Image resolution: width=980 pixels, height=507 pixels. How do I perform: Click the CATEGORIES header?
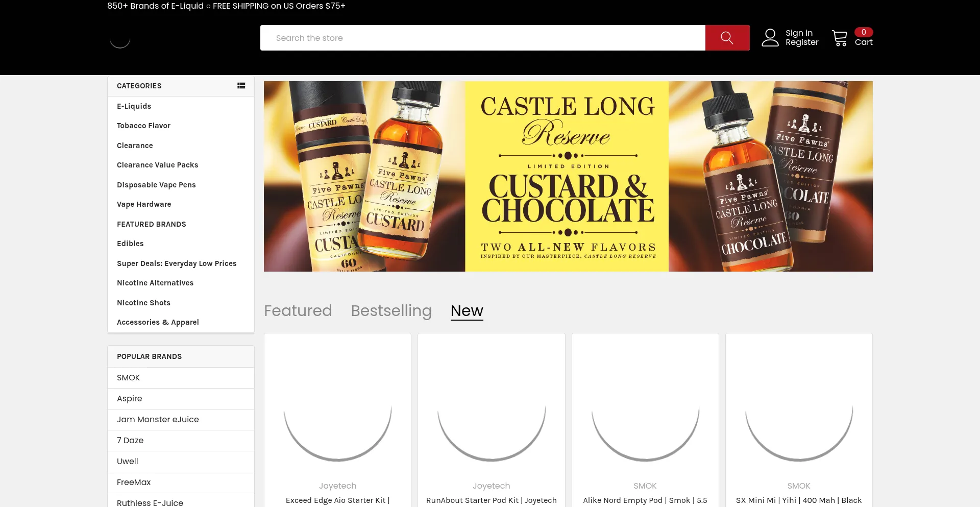click(139, 86)
